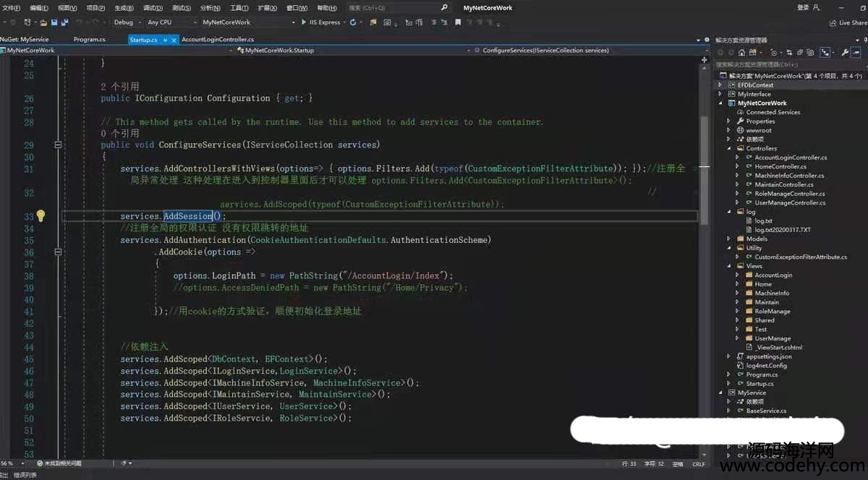Collapse the Views folder in Solution Explorer
The width and height of the screenshot is (868, 480).
[731, 266]
